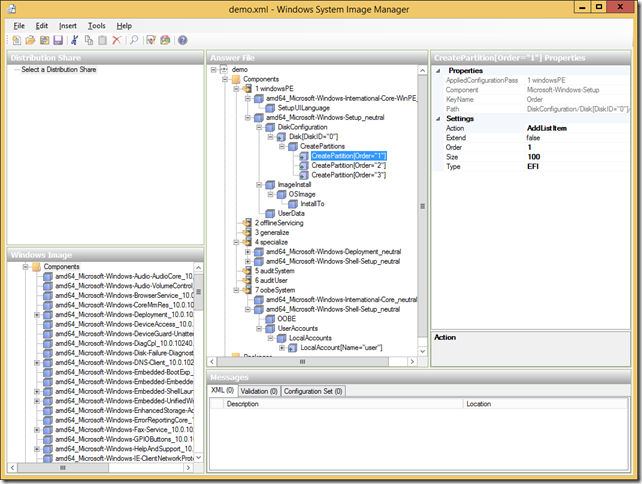Click the 1 windowsPE pass icon
Viewport: 642px width, 484px height.
click(247, 88)
